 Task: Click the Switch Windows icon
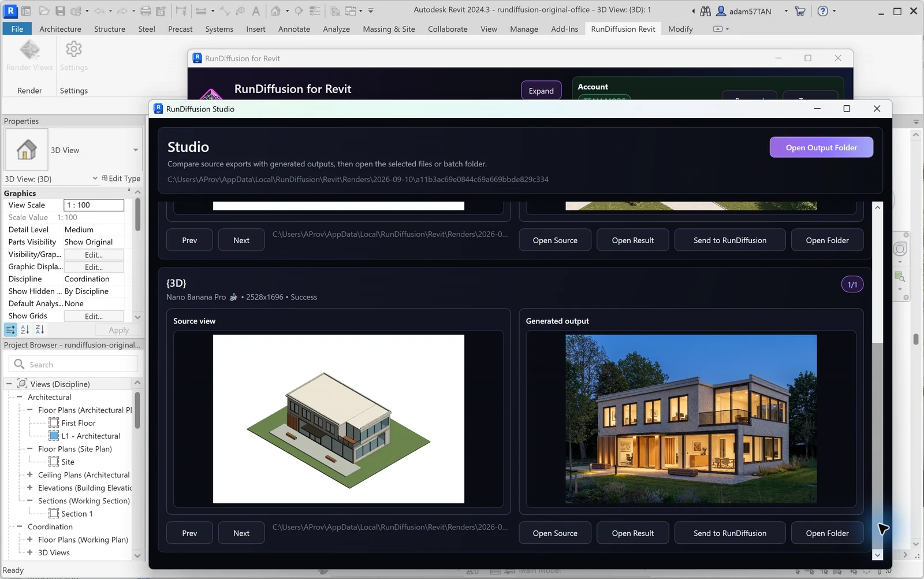[351, 10]
